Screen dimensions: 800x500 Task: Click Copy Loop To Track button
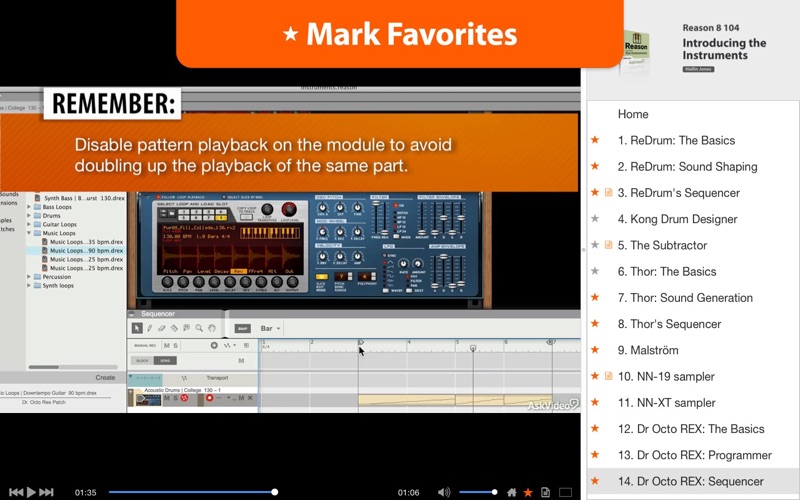tap(246, 217)
